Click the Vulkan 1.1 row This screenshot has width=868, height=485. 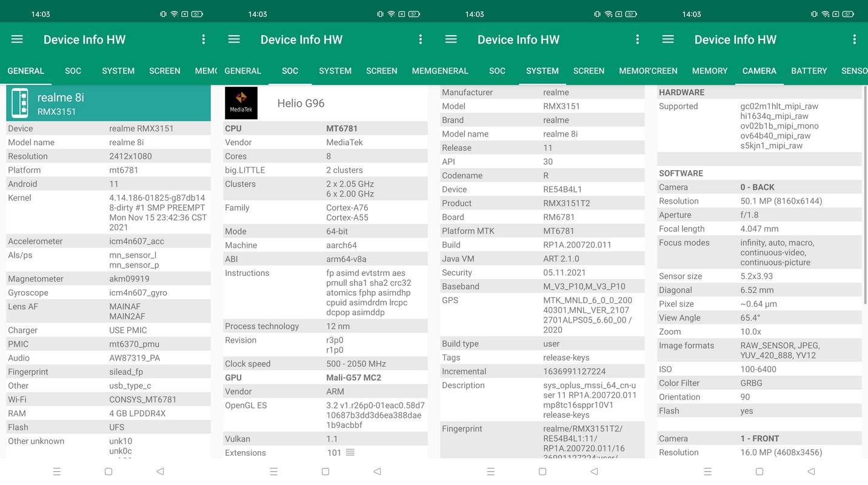[326, 439]
